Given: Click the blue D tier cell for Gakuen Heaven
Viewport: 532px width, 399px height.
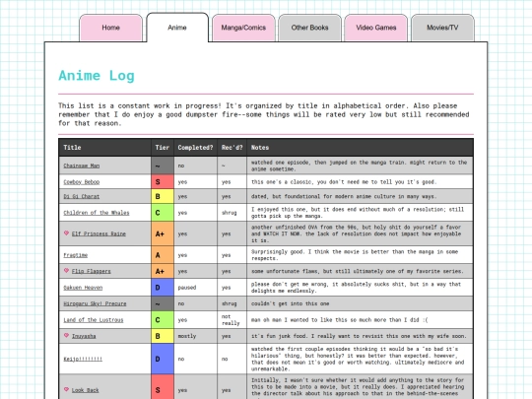Looking at the screenshot, I should (163, 288).
